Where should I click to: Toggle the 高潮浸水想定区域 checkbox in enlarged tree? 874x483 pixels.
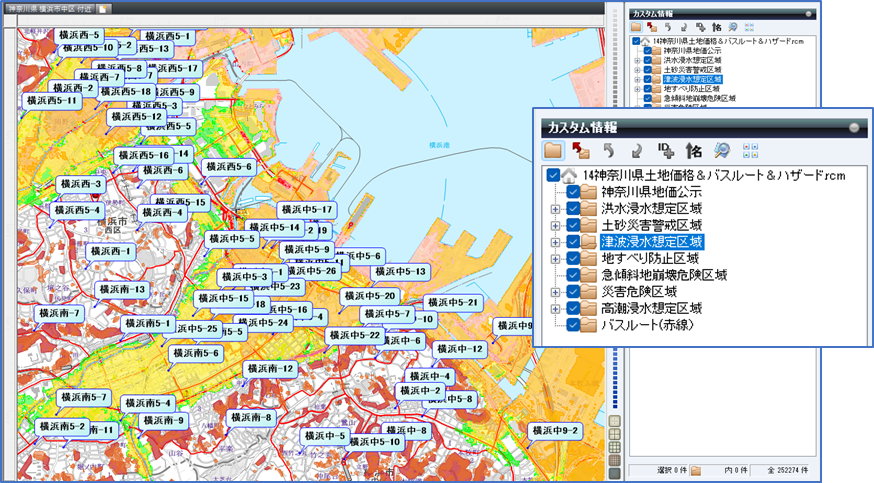[574, 308]
